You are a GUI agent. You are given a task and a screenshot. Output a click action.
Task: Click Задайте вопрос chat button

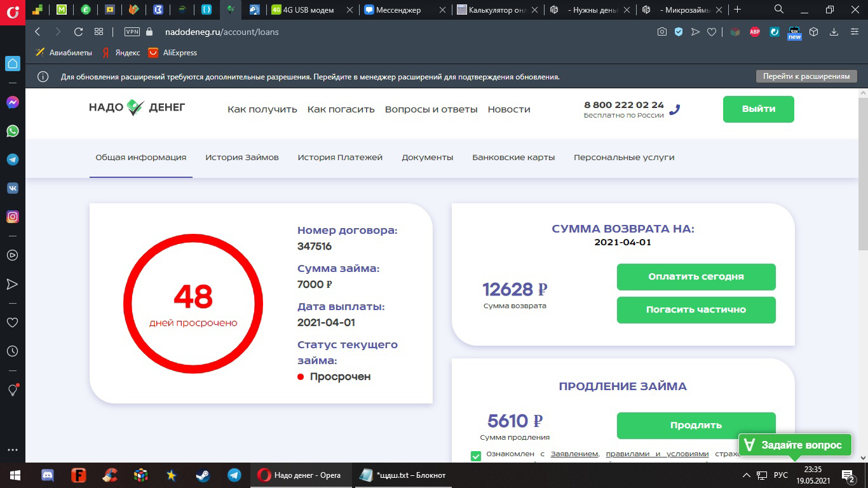794,445
